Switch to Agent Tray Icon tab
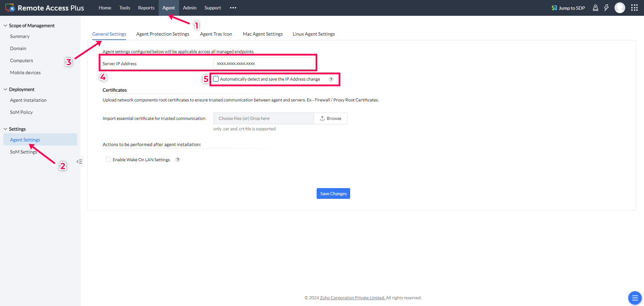 (216, 34)
